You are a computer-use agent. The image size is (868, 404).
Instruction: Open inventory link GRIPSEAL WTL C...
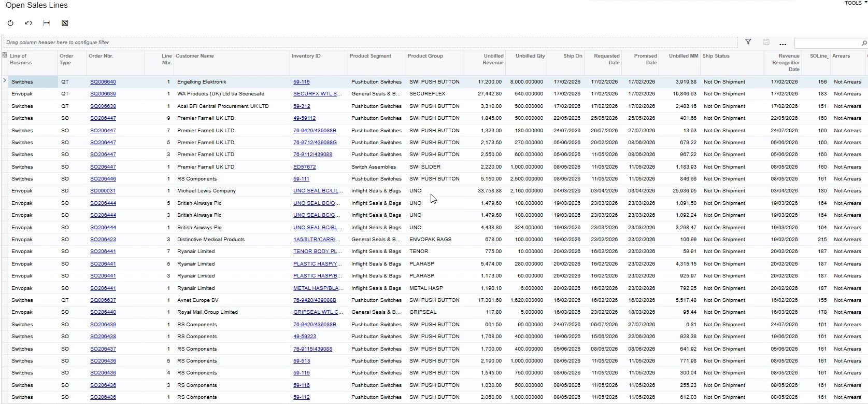(318, 312)
